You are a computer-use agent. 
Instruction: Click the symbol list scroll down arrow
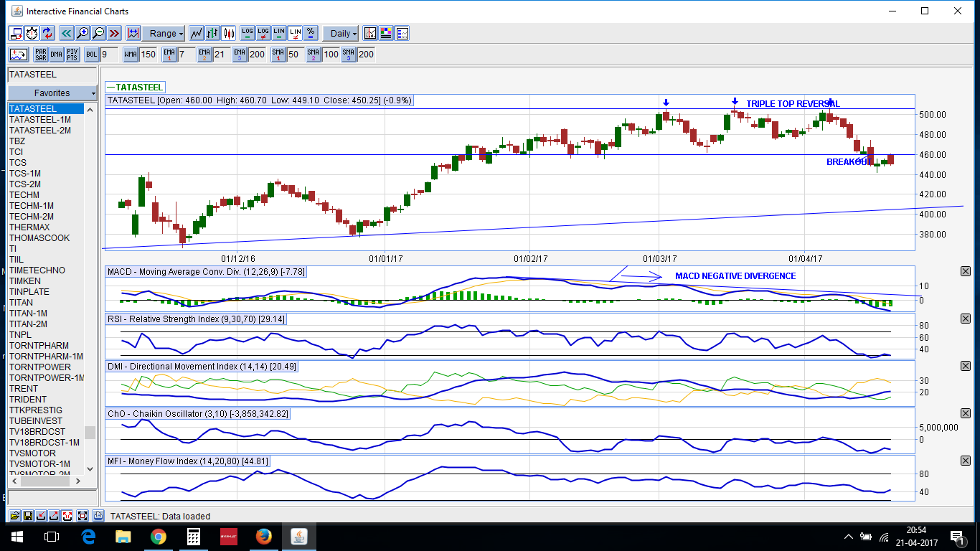coord(90,469)
